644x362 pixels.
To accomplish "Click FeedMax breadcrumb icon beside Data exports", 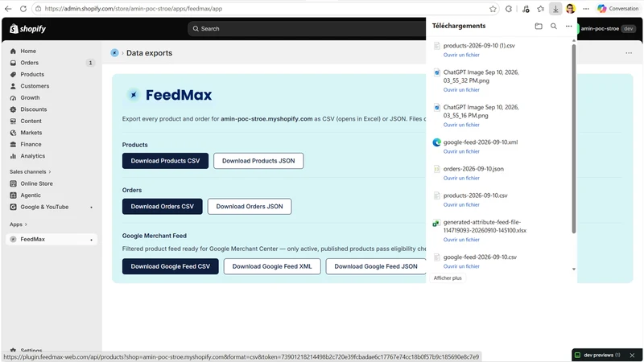I will click(114, 53).
